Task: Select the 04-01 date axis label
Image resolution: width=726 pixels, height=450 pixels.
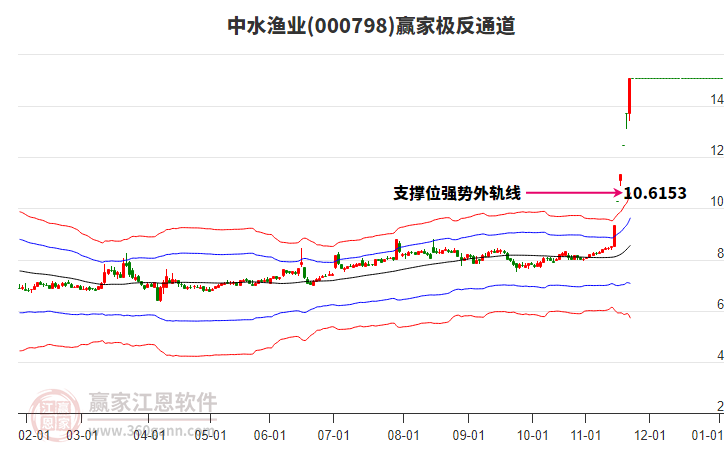Action: tap(149, 436)
